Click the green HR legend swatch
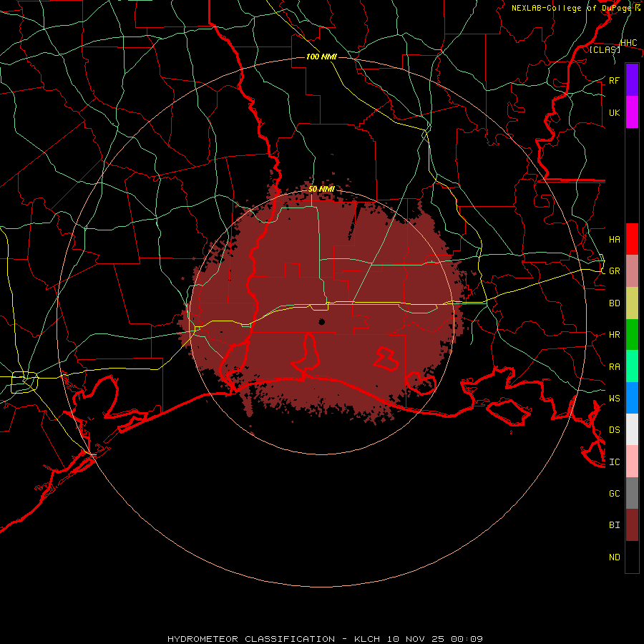This screenshot has width=644, height=644. [632, 335]
